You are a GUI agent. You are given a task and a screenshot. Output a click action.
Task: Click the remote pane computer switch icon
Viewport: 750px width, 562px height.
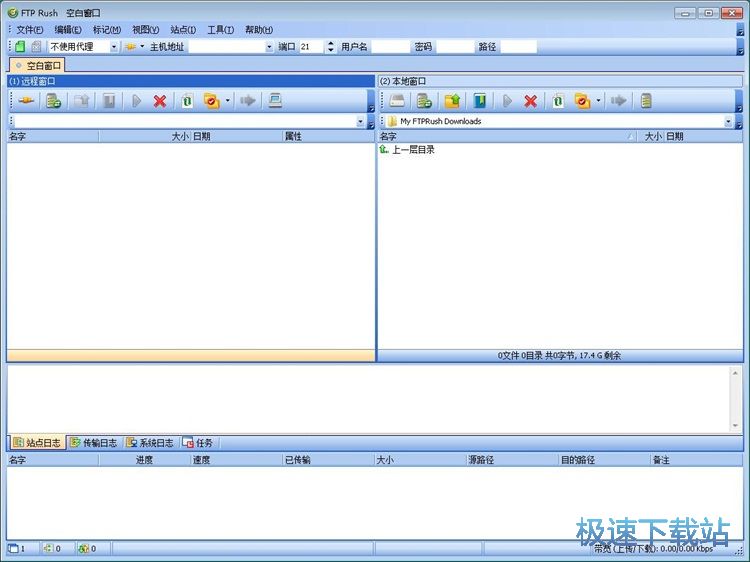point(275,101)
